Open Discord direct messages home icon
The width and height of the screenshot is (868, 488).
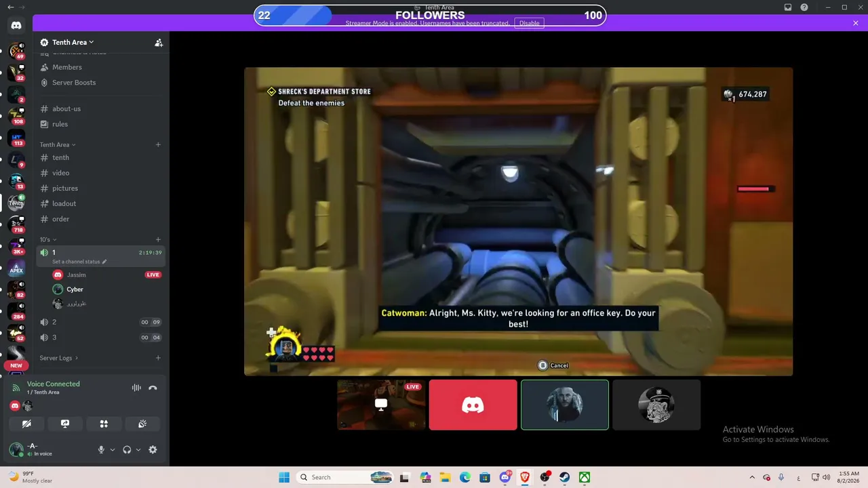point(16,25)
